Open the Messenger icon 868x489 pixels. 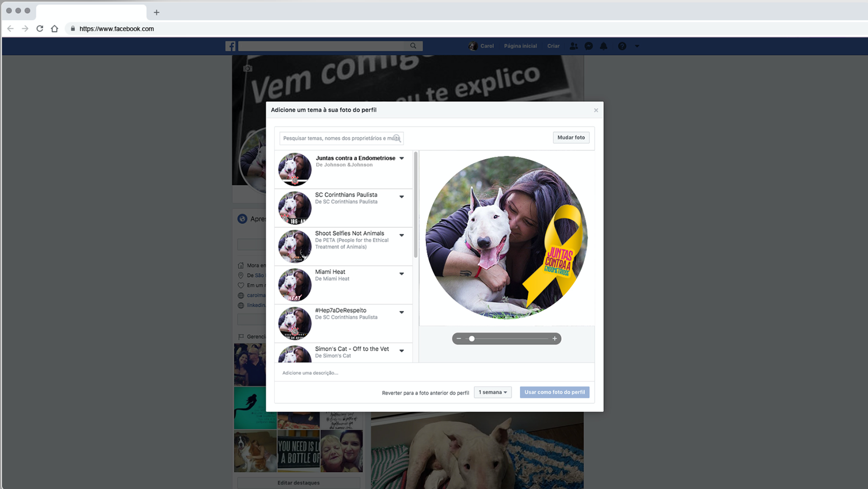589,46
